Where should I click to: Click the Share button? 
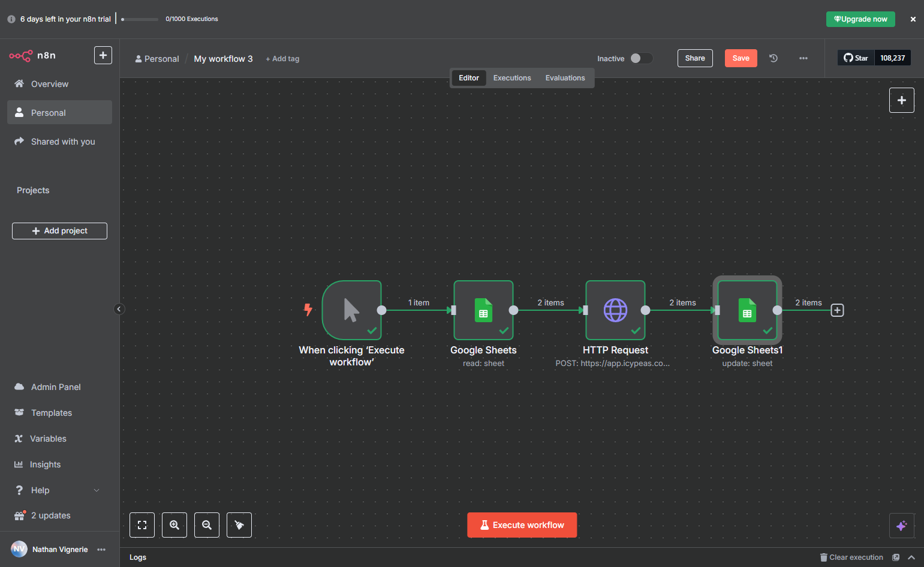coord(695,58)
